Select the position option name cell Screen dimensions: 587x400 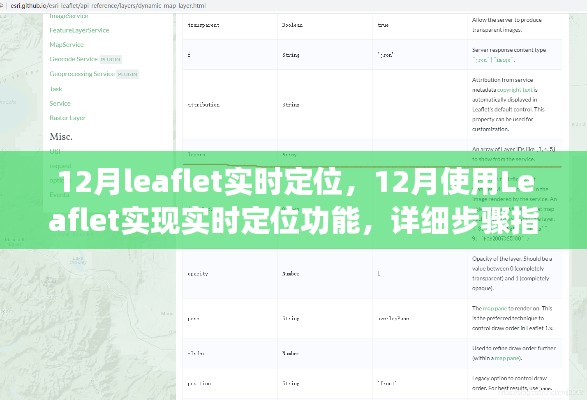tap(199, 384)
